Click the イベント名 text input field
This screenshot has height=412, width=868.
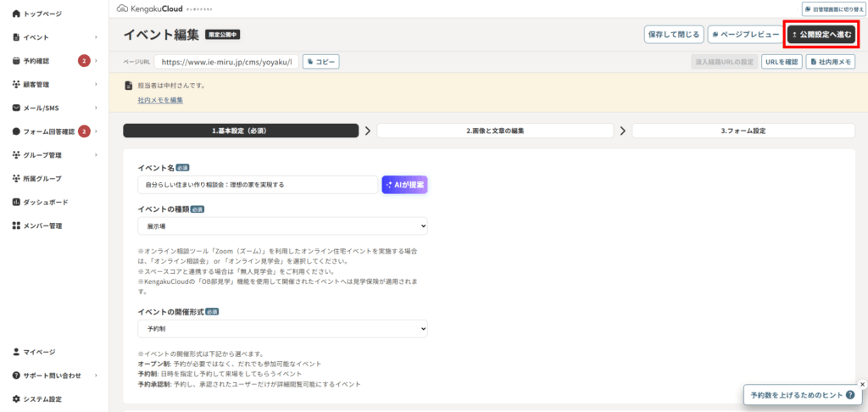257,185
